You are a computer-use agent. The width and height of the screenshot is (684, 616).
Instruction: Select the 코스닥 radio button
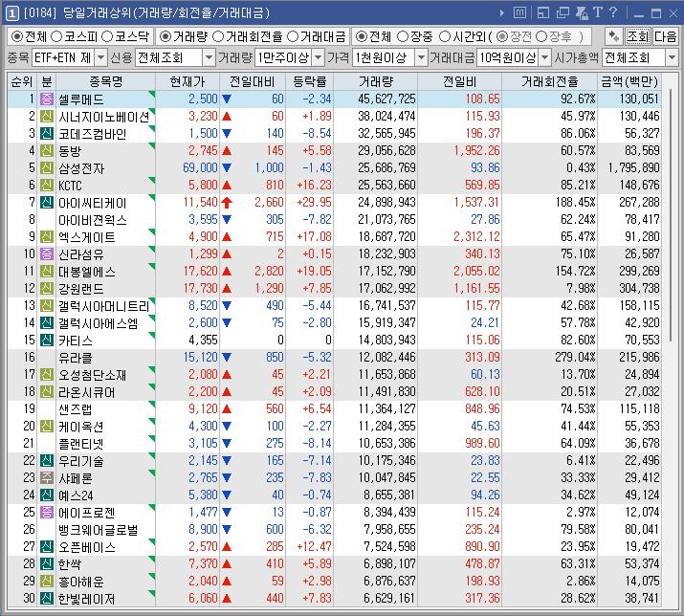107,36
